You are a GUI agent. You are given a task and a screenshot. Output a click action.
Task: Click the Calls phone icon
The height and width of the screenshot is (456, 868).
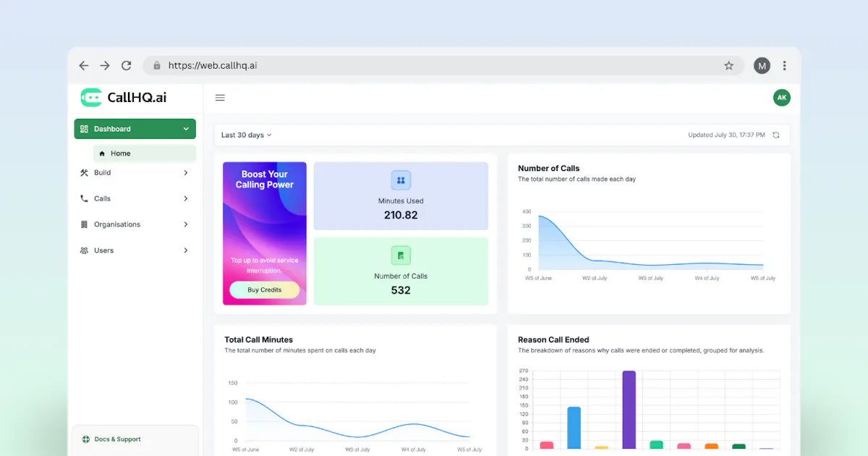84,198
